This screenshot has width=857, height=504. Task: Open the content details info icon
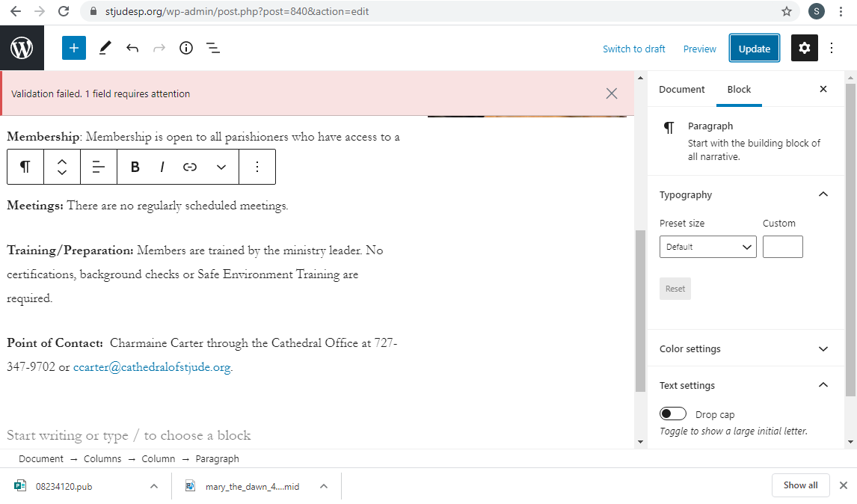click(x=186, y=49)
